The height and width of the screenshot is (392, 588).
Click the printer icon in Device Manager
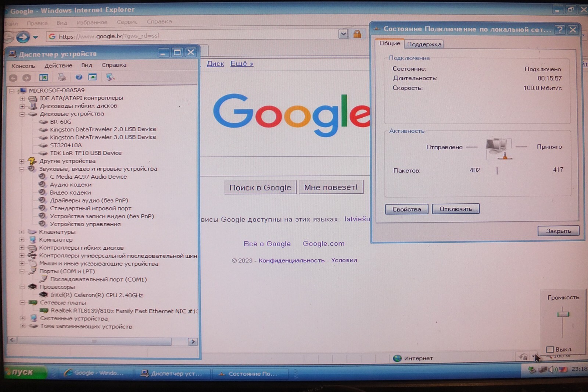click(x=62, y=77)
